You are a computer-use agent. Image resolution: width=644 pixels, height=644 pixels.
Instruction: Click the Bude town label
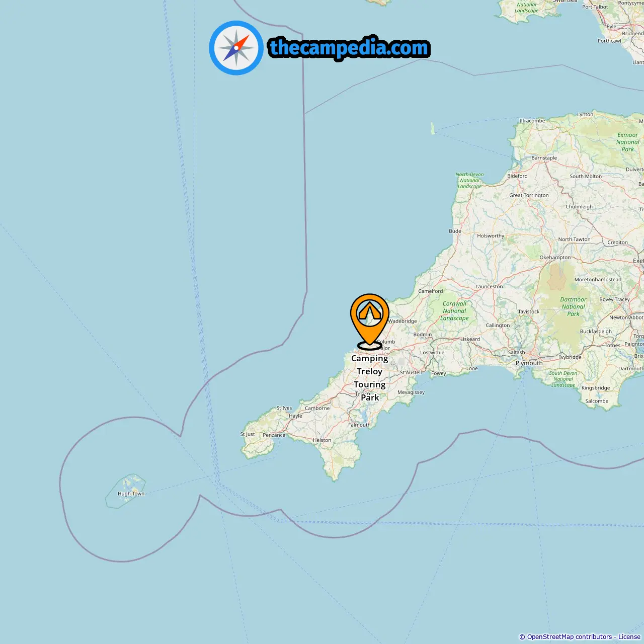[x=455, y=231]
